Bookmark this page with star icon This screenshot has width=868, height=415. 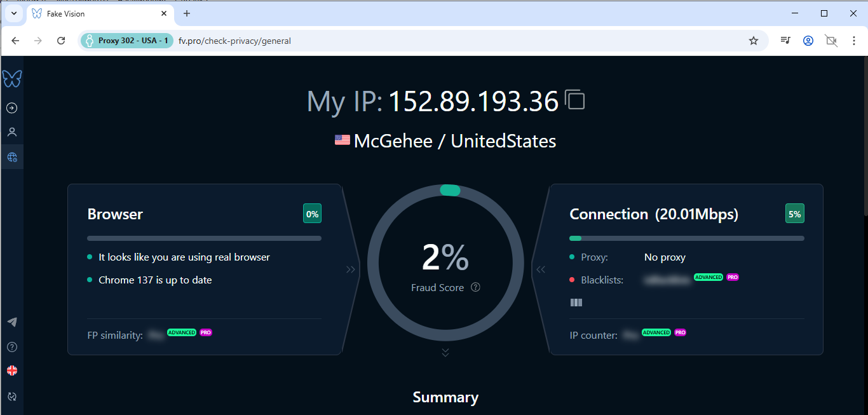pos(754,41)
